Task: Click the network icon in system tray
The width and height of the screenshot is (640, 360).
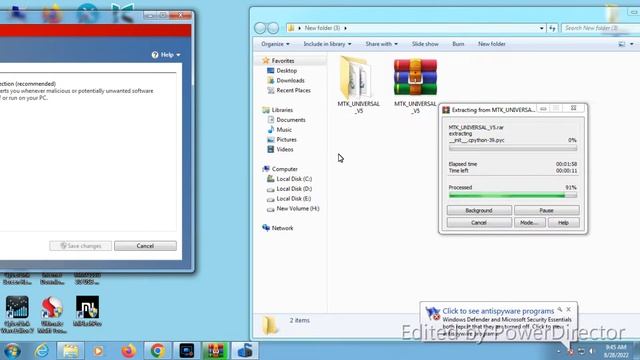Action: coord(581,351)
